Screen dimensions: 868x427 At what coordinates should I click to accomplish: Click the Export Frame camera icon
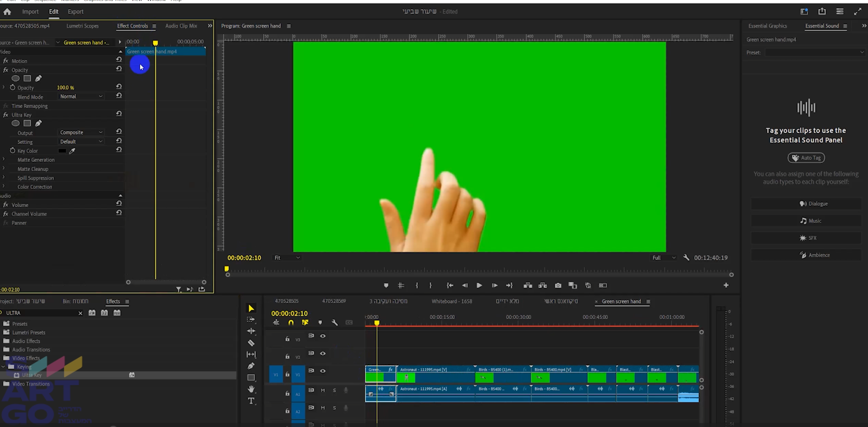tap(558, 286)
